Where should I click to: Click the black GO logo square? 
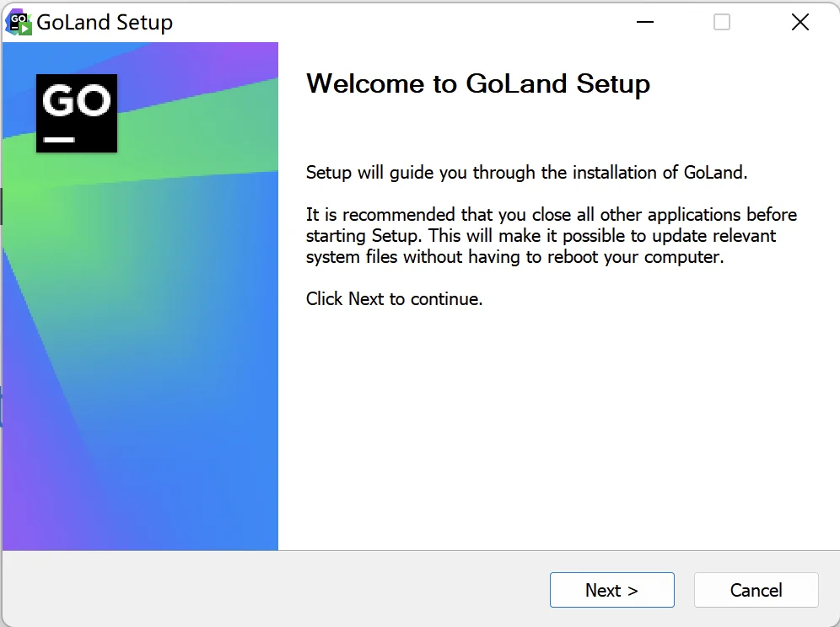pyautogui.click(x=77, y=114)
